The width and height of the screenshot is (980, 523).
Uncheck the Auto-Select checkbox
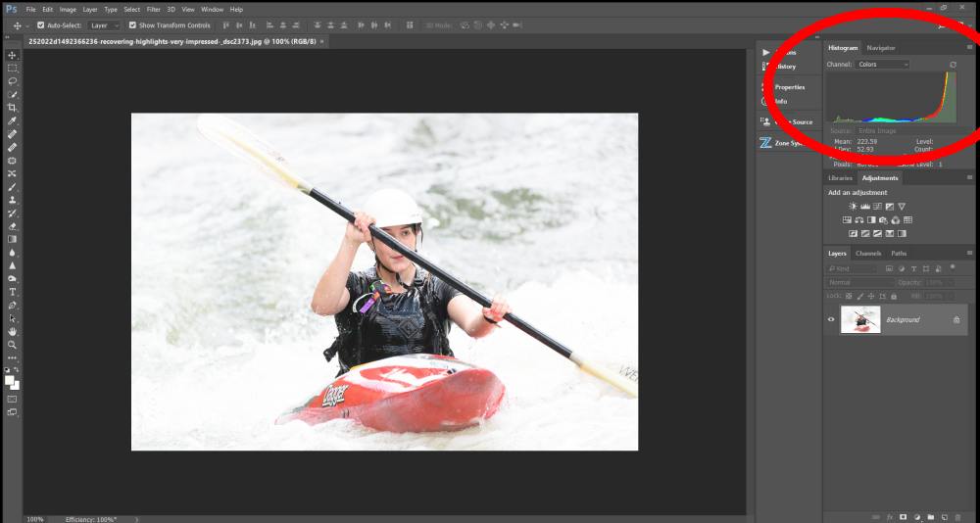[x=41, y=25]
